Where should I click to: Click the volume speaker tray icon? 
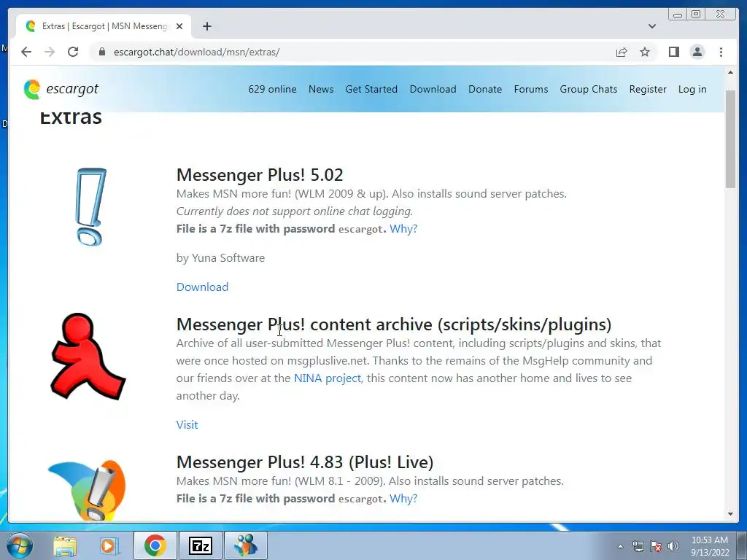[673, 546]
